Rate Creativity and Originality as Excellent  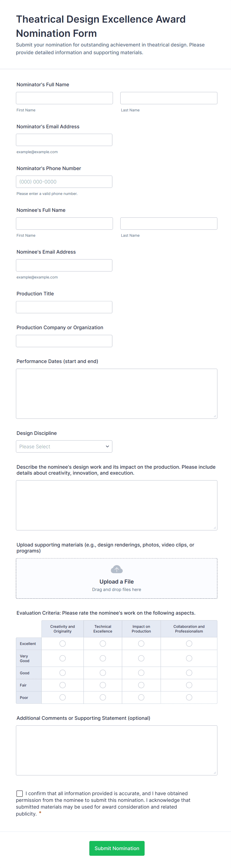[63, 643]
